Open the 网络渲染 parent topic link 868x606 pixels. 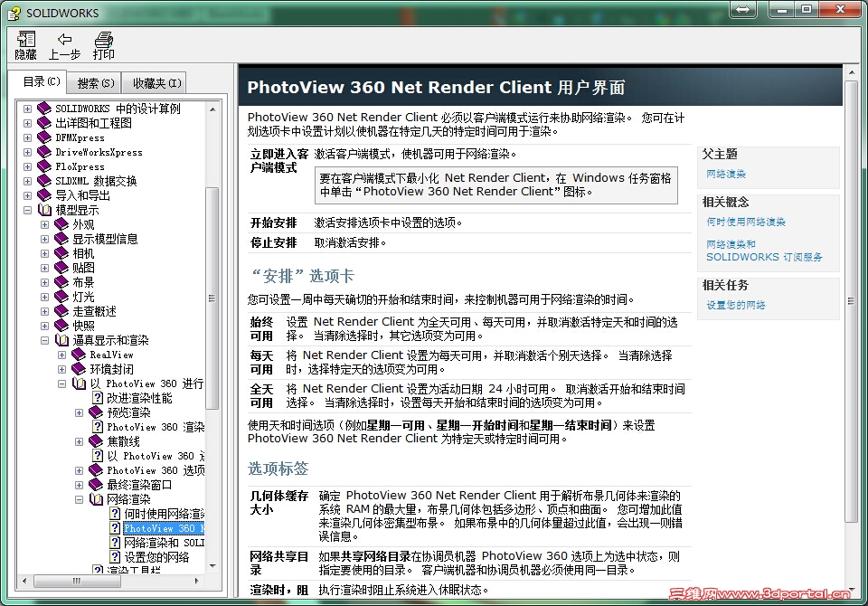(726, 174)
